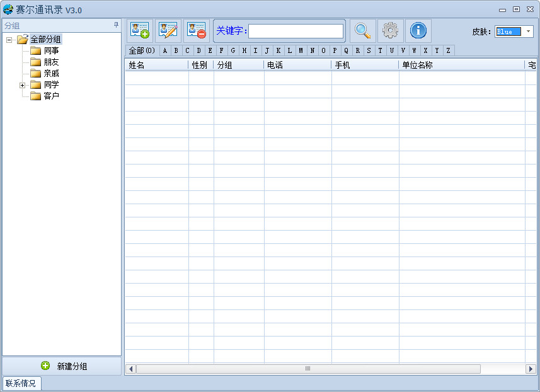Switch to the 全部(0) filter tab
The width and height of the screenshot is (540, 392).
(x=142, y=50)
